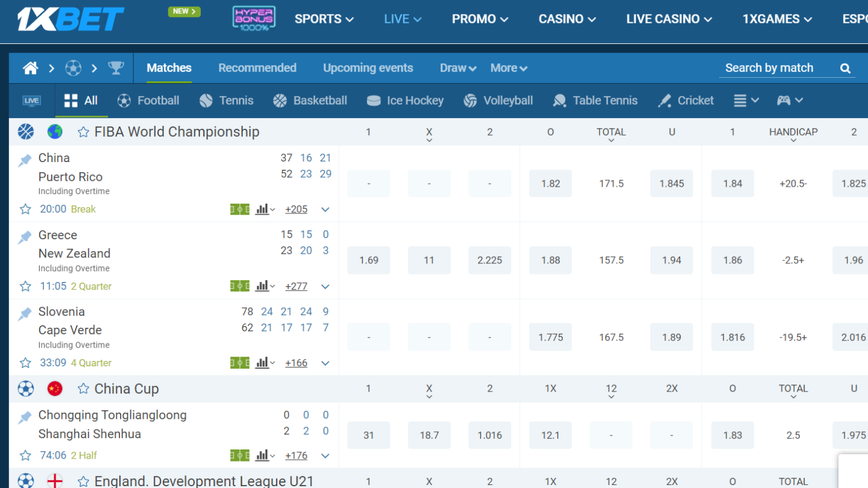Viewport: 868px width, 488px height.
Task: Open the 1XGAMES dropdown menu
Action: click(x=777, y=19)
